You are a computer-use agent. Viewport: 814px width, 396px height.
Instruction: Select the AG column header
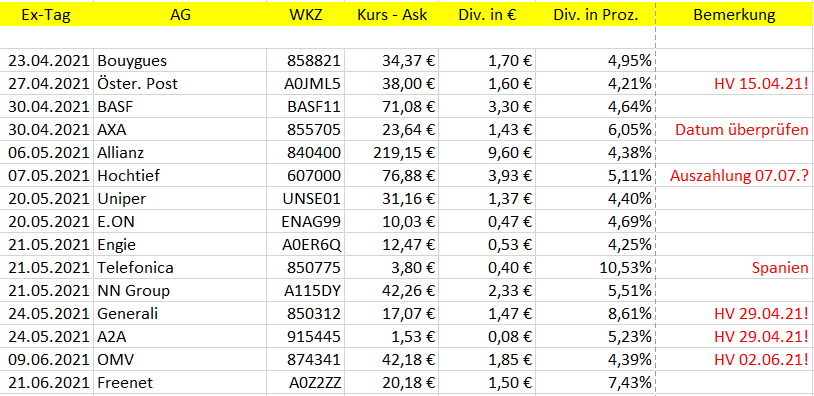tap(180, 14)
